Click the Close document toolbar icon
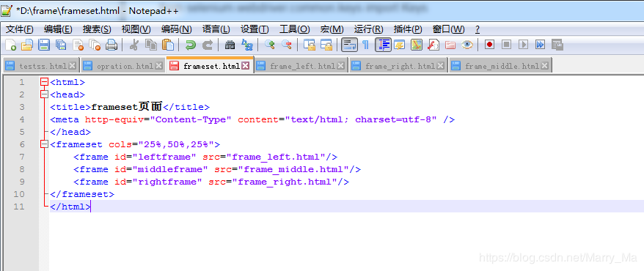 pyautogui.click(x=78, y=45)
